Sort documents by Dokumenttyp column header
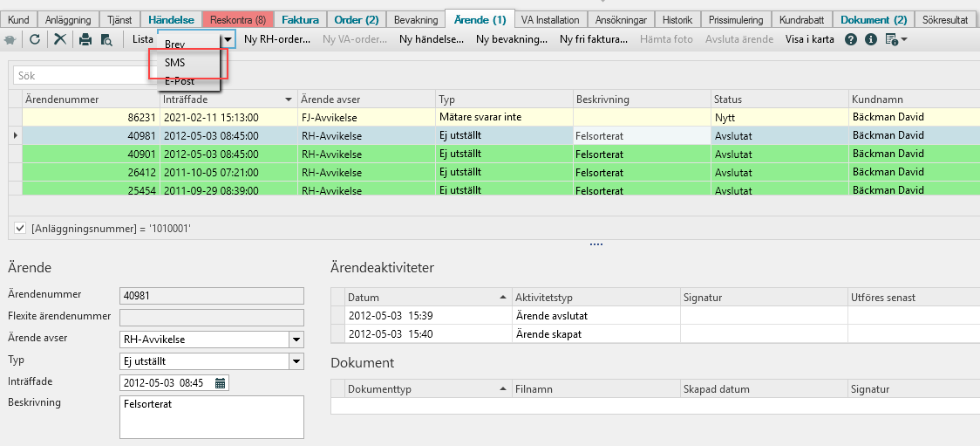980x446 pixels. pos(428,389)
